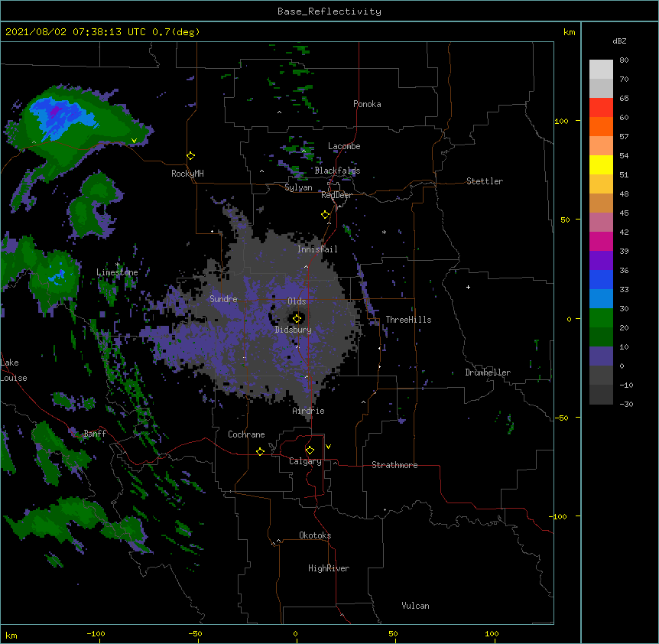Click the white asterisk above Limestone label
The height and width of the screenshot is (644, 659).
click(x=118, y=265)
